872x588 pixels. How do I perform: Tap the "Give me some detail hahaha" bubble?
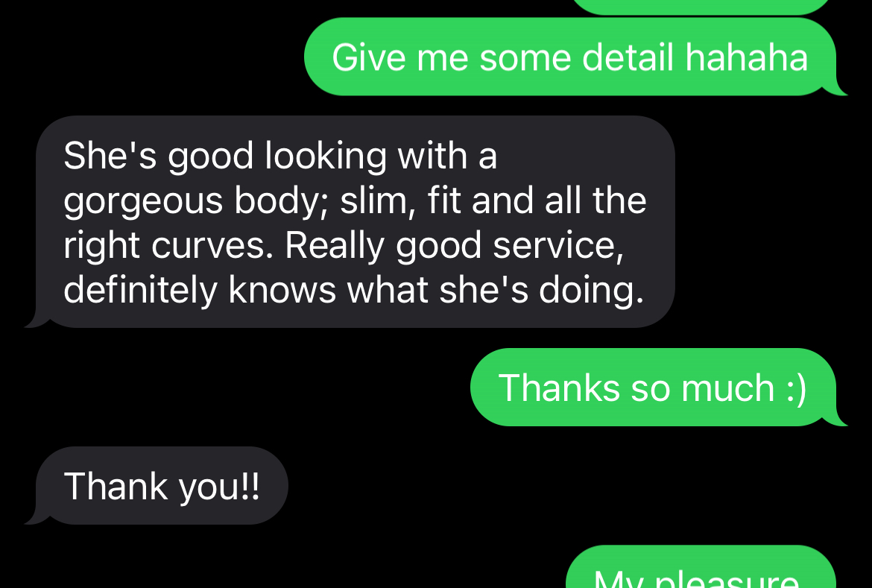(570, 57)
